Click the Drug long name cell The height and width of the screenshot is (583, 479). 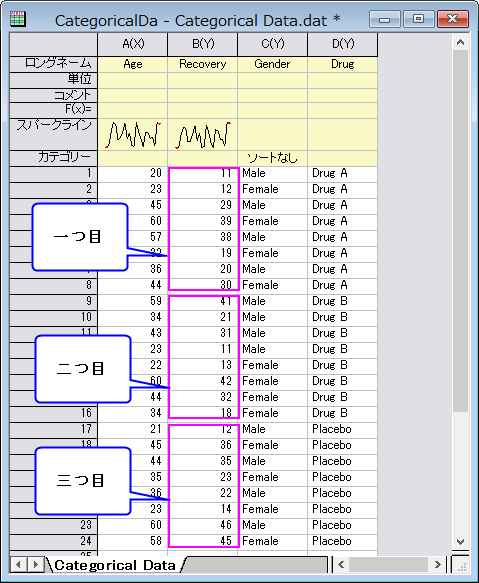click(343, 64)
